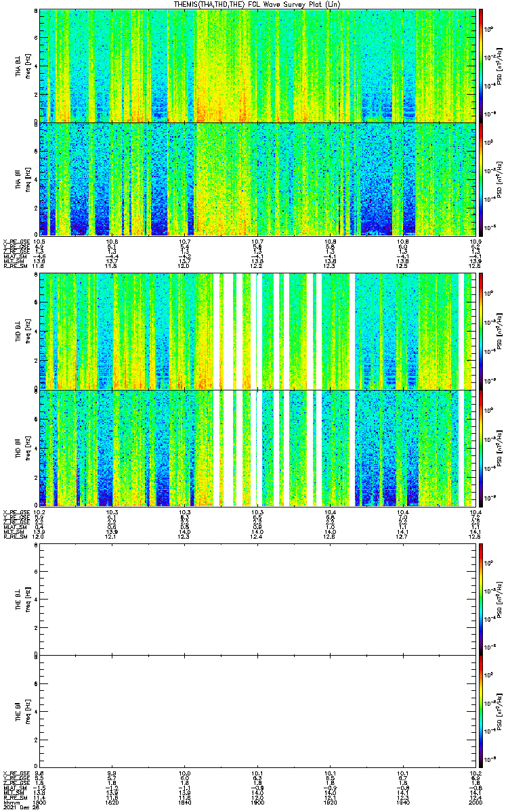
Task: Click the 1920 time tick label
Action: coord(330,803)
